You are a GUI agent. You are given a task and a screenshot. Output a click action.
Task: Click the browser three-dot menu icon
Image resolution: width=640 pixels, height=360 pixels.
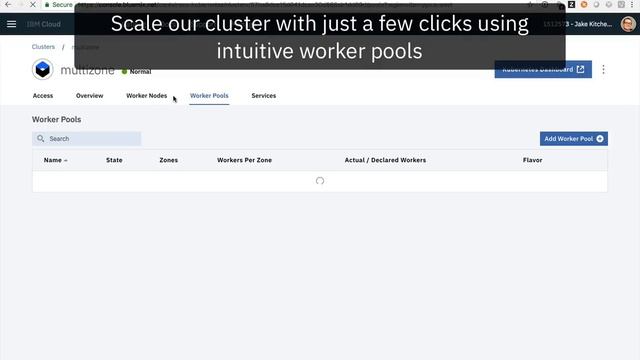632,4
